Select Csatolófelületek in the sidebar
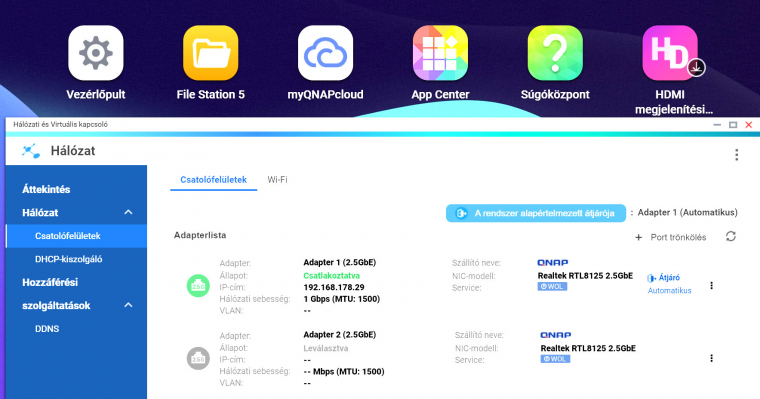Viewport: 760px width, 399px height. (x=77, y=236)
